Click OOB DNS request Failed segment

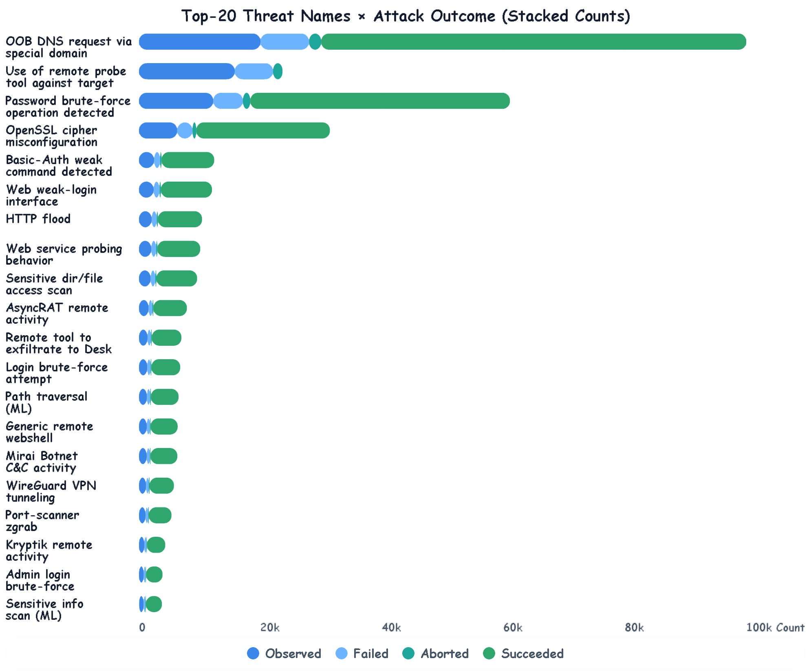[x=284, y=42]
